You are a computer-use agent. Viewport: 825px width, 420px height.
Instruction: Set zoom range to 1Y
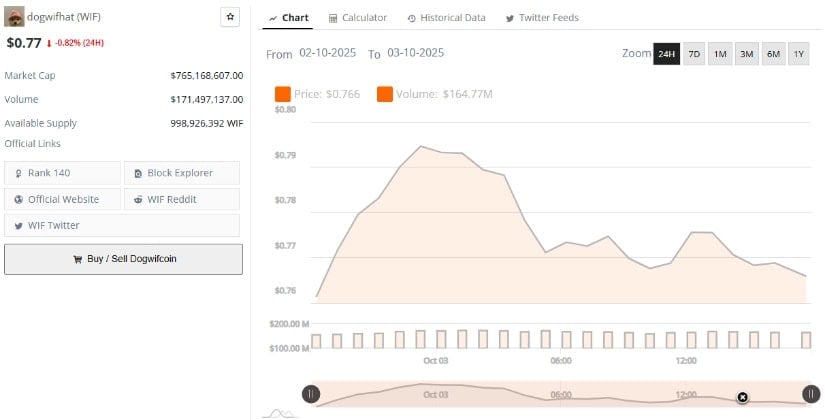[x=798, y=54]
